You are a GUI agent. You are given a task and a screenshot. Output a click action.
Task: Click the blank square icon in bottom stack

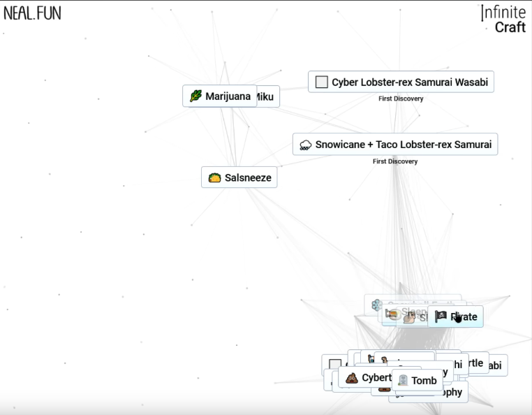point(335,364)
